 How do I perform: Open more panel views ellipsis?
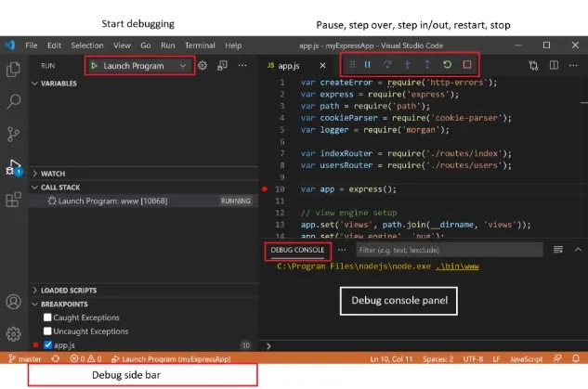coord(342,250)
